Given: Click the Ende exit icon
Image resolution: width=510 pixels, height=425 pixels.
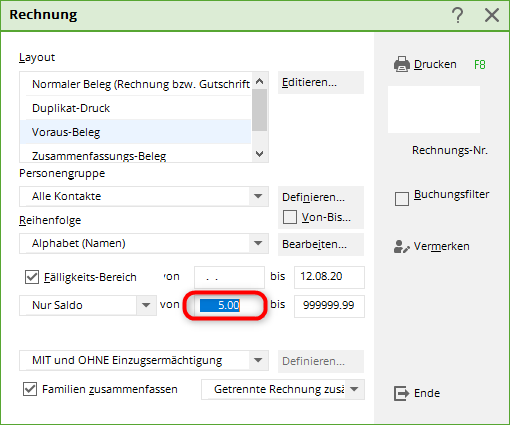Looking at the screenshot, I should click(401, 393).
